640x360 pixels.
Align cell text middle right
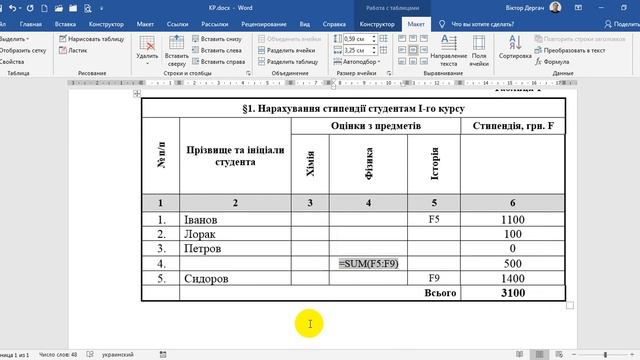(424, 50)
